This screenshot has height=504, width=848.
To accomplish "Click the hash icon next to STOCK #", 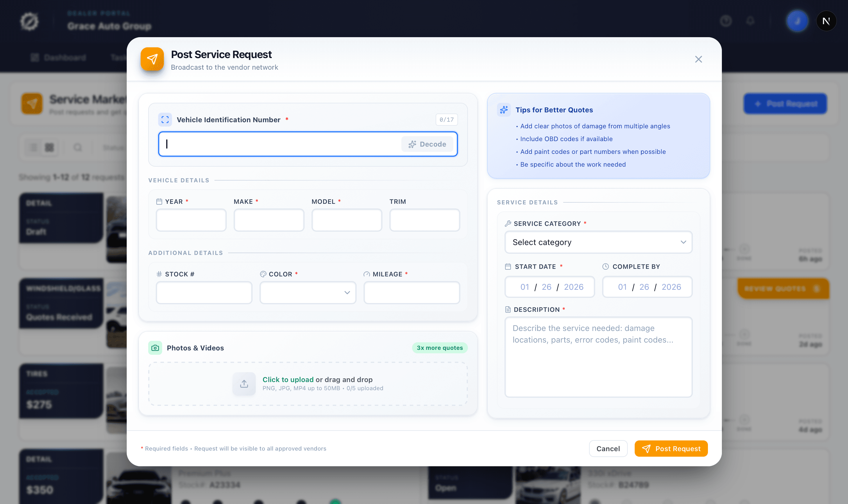I will point(159,274).
